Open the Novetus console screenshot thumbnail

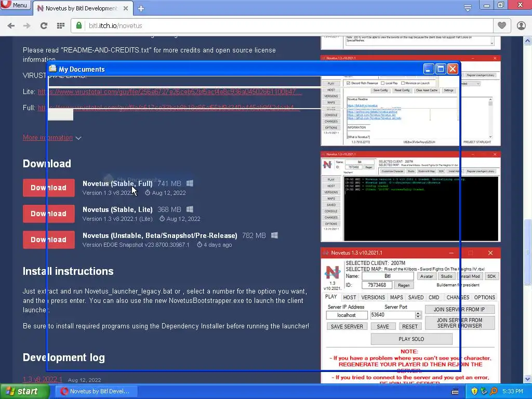[410, 197]
